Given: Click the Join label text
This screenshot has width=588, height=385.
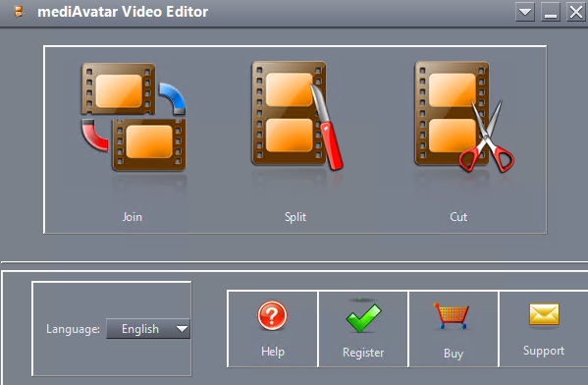Looking at the screenshot, I should tap(133, 217).
